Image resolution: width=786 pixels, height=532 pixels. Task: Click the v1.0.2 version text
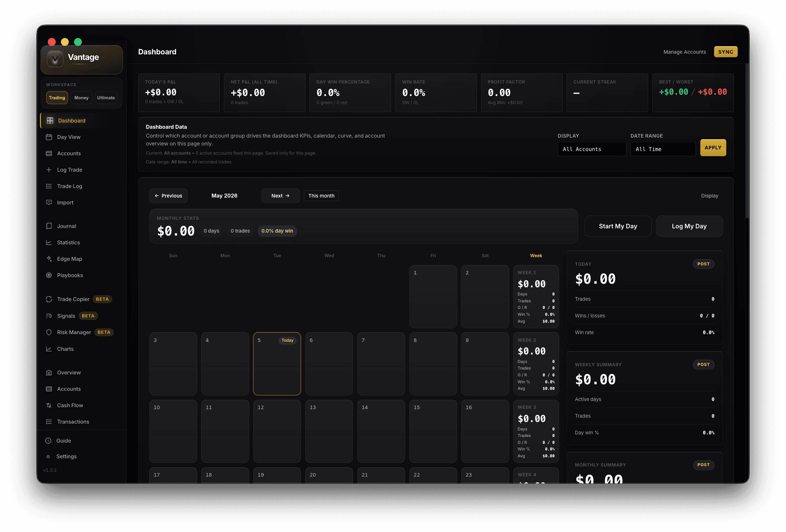(x=50, y=470)
